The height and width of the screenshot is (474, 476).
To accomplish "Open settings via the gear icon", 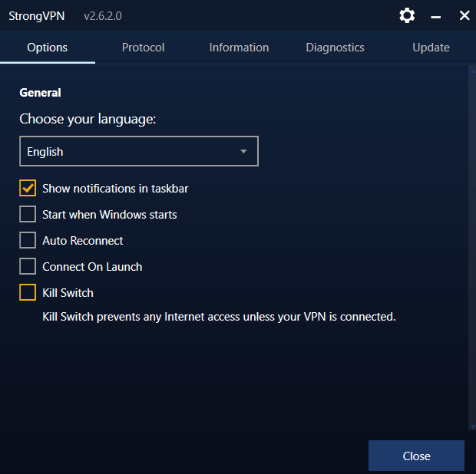I will 407,15.
